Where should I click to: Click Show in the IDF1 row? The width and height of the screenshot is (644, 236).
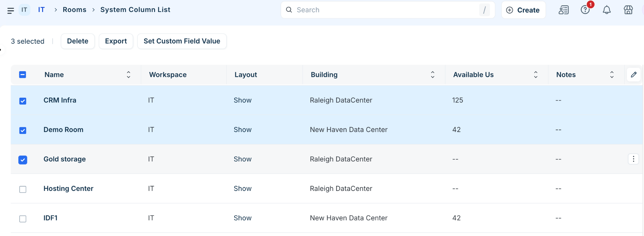pyautogui.click(x=242, y=218)
